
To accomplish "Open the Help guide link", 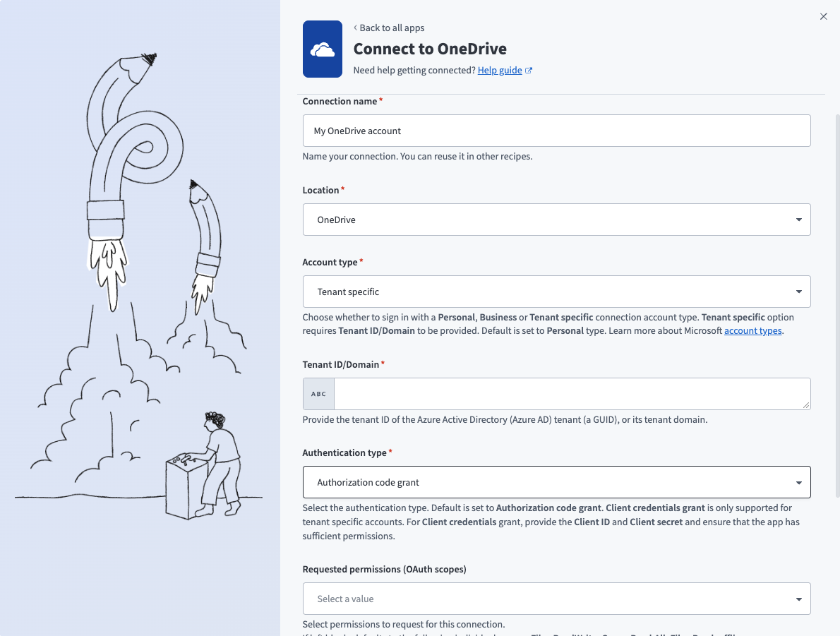I will (500, 70).
